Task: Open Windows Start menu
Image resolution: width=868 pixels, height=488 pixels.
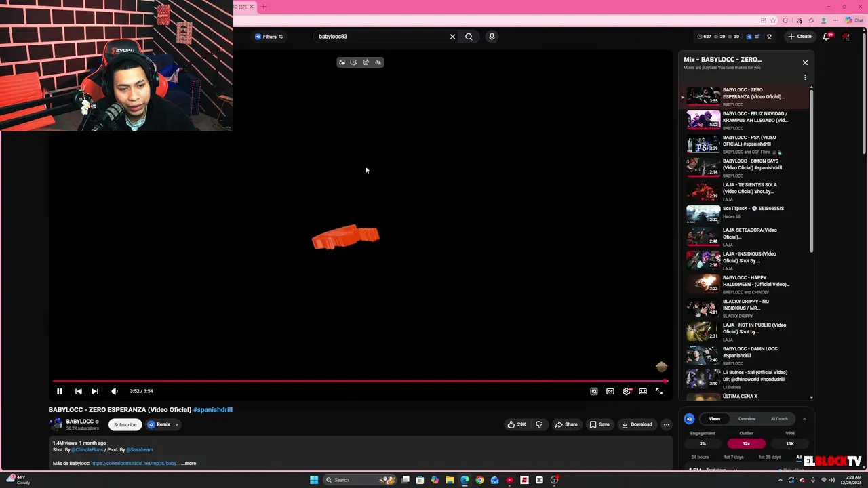Action: pos(314,480)
